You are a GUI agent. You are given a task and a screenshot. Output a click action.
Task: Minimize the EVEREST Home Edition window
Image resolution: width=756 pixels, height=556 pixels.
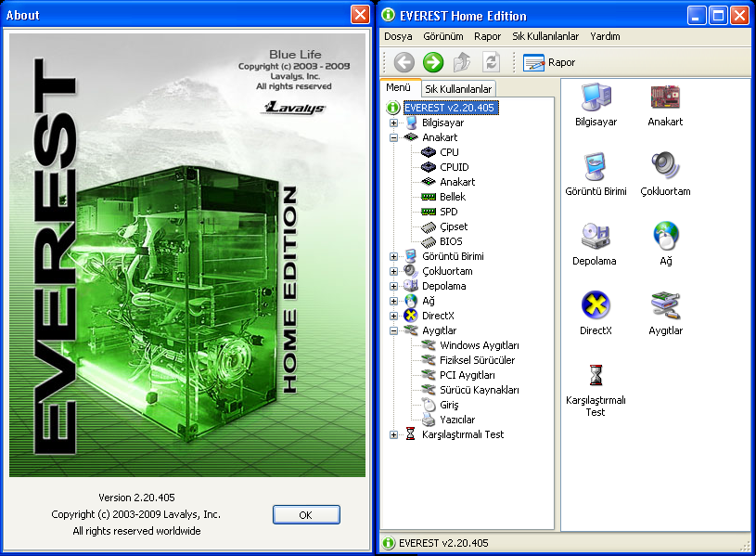(697, 16)
